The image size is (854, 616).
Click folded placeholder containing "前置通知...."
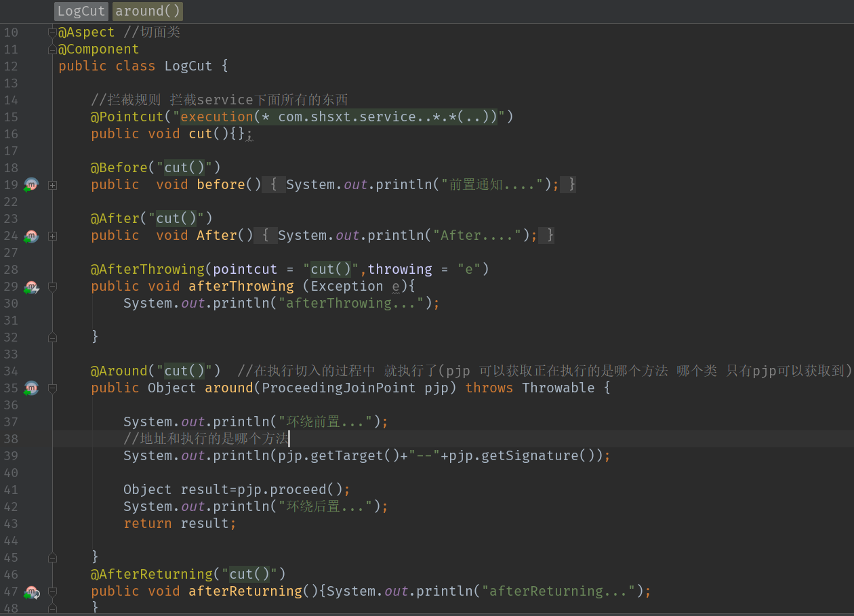419,184
